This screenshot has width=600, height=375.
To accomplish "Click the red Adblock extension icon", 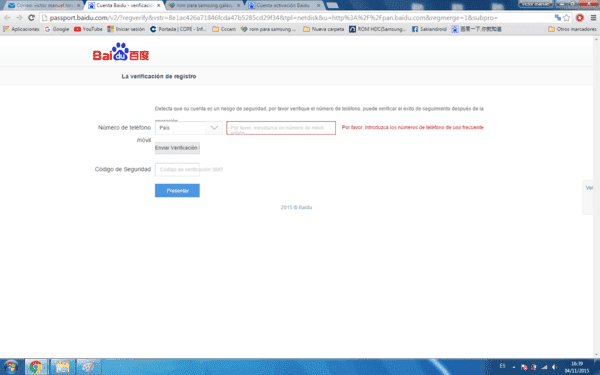I will pos(580,18).
